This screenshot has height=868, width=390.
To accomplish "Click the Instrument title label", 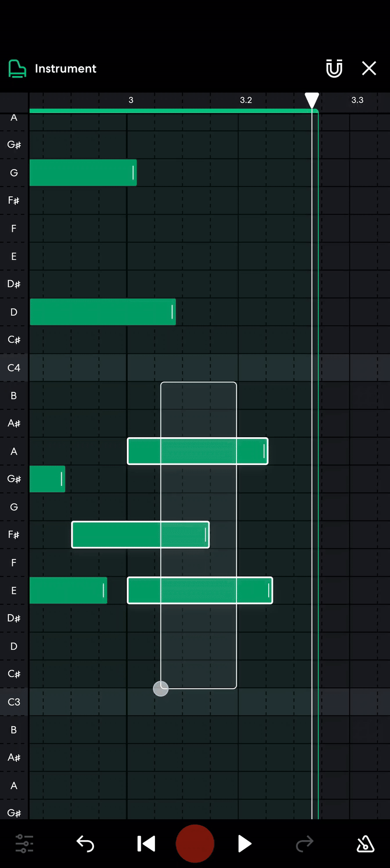I will coord(65,69).
